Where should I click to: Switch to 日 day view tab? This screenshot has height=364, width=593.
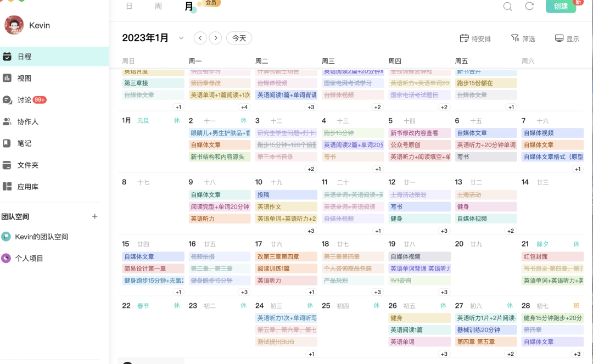pyautogui.click(x=130, y=7)
